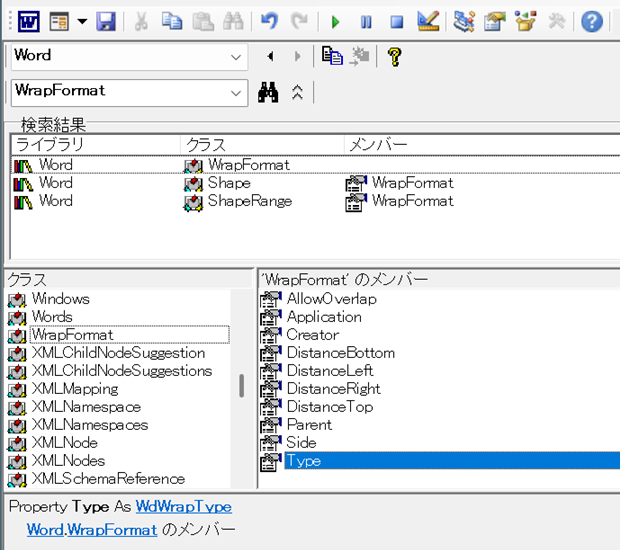Open Find with toolbar binoculars icon
620x550 pixels.
pos(233,21)
